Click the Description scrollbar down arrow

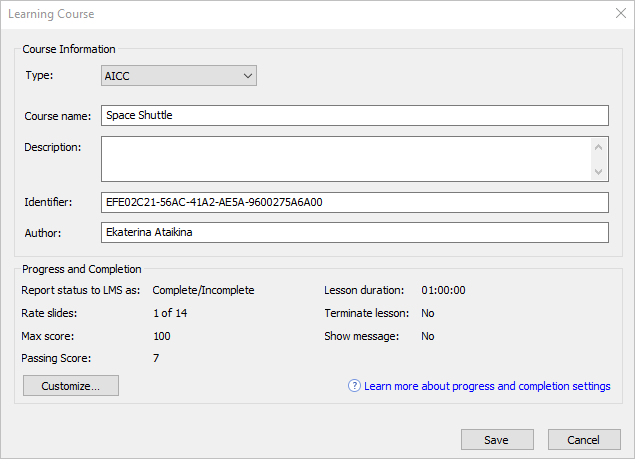[x=599, y=171]
